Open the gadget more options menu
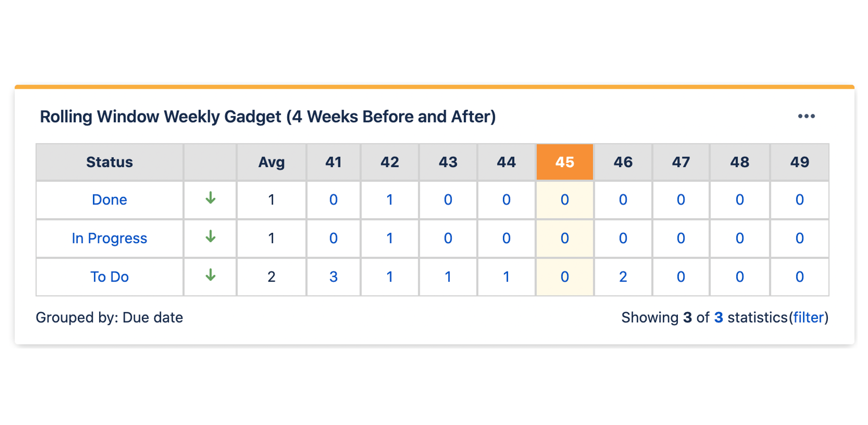This screenshot has height=425, width=868. point(806,116)
